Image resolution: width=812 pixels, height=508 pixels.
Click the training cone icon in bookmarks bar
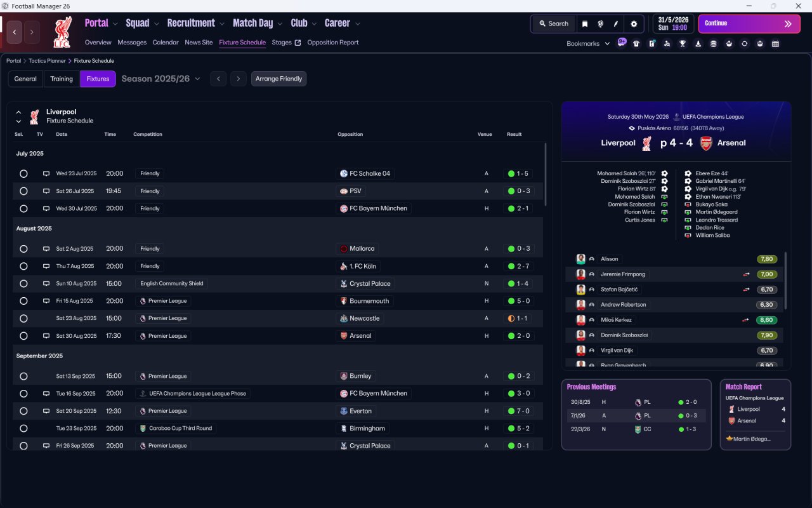[698, 44]
